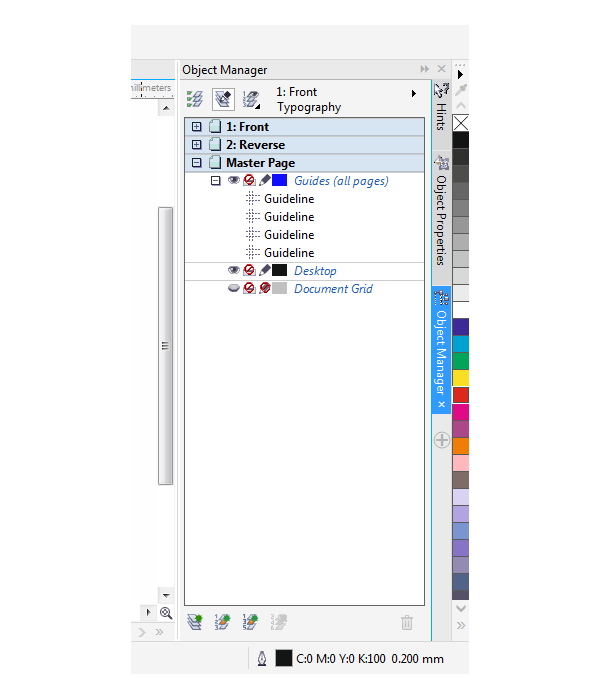Screen dimensions: 600x700
Task: Expand the color palette fully
Action: [461, 625]
